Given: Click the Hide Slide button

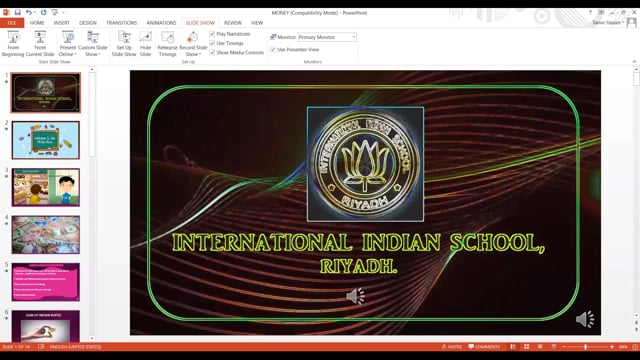Looking at the screenshot, I should tap(145, 44).
